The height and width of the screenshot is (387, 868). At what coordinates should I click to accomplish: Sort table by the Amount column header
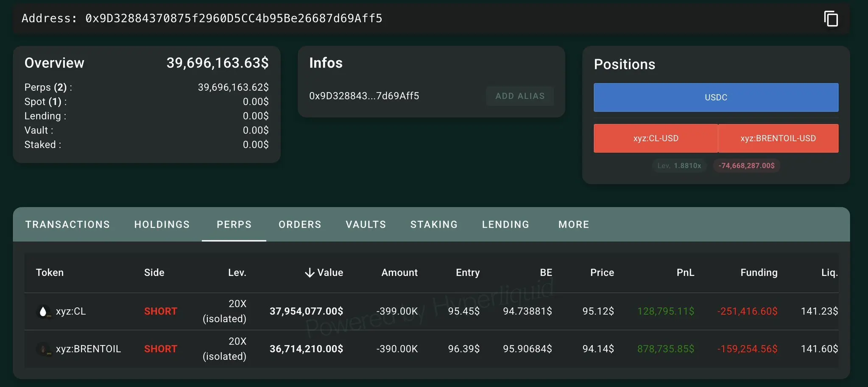[399, 273]
